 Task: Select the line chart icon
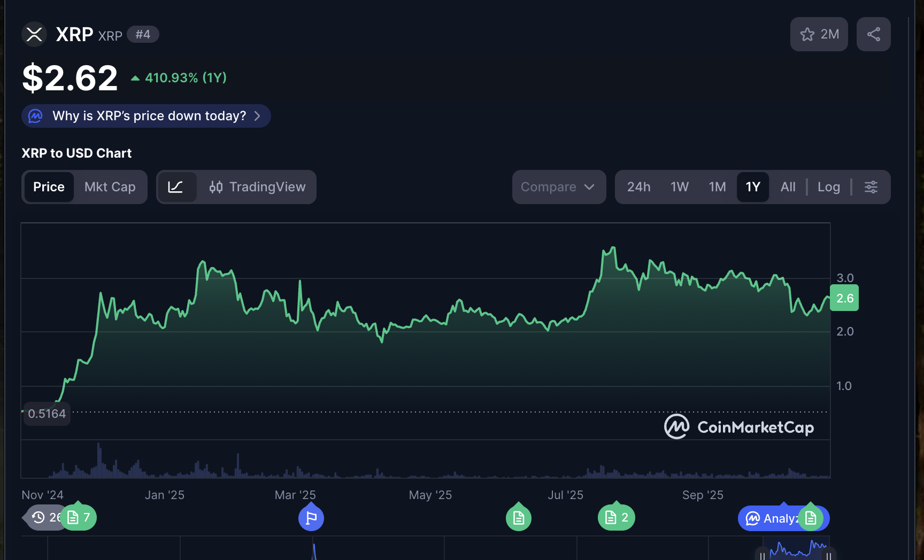coord(176,187)
